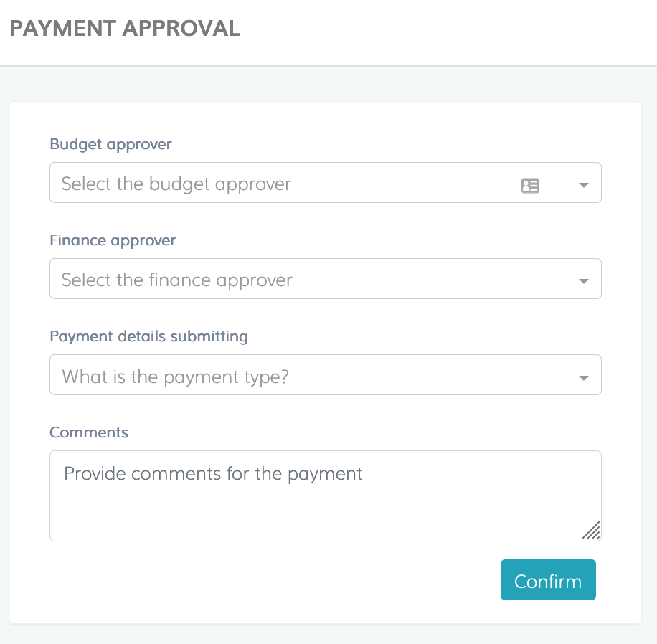Click the Budget approver label
The width and height of the screenshot is (657, 644).
[110, 144]
